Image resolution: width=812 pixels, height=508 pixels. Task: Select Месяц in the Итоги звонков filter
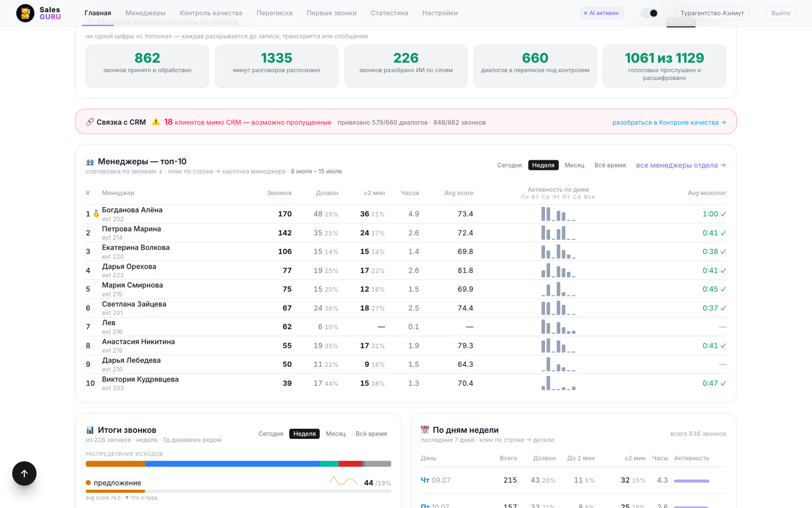(x=335, y=434)
